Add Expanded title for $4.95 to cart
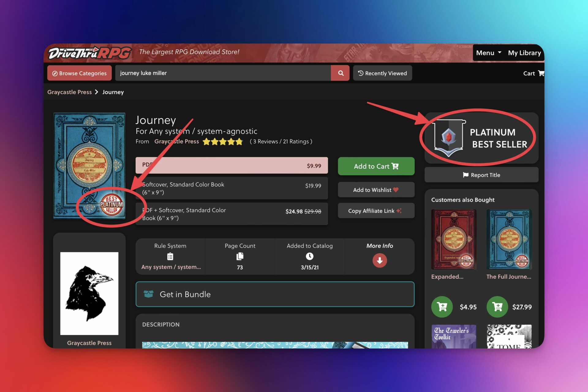 pos(442,307)
